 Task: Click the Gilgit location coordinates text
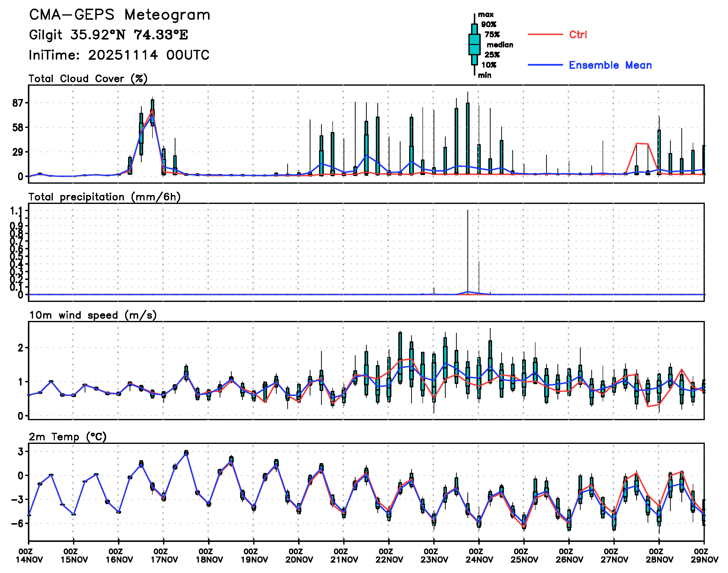(x=108, y=35)
